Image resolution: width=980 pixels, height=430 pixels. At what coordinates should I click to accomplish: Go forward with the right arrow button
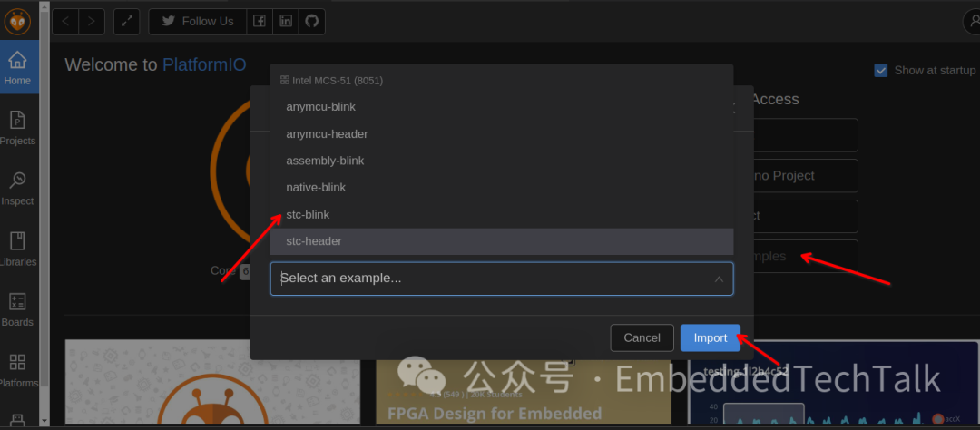pos(92,21)
